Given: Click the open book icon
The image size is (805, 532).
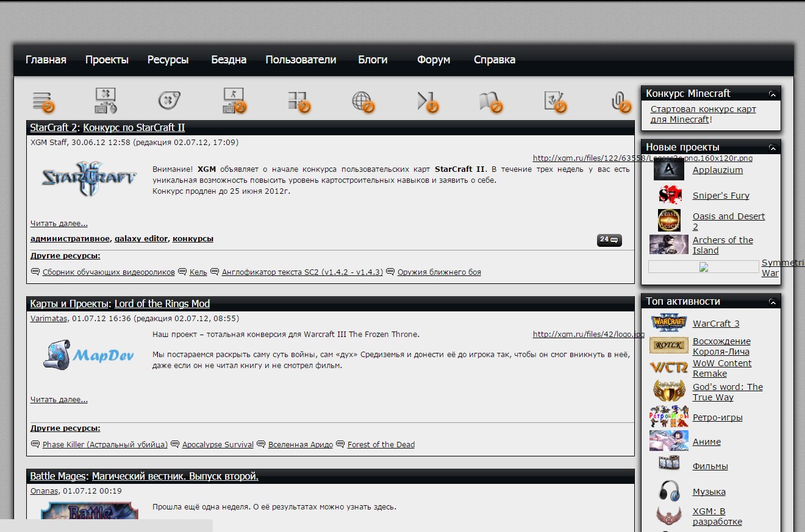Looking at the screenshot, I should tap(491, 102).
